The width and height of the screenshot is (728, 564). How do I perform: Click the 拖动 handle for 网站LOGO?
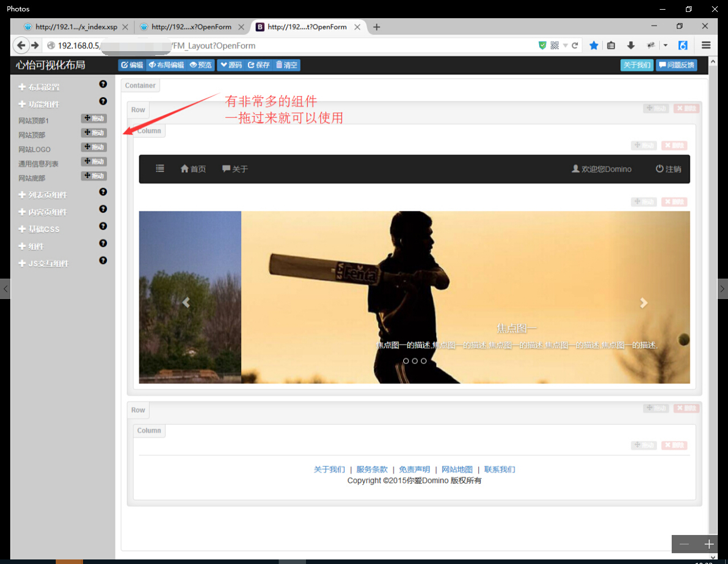pyautogui.click(x=94, y=147)
